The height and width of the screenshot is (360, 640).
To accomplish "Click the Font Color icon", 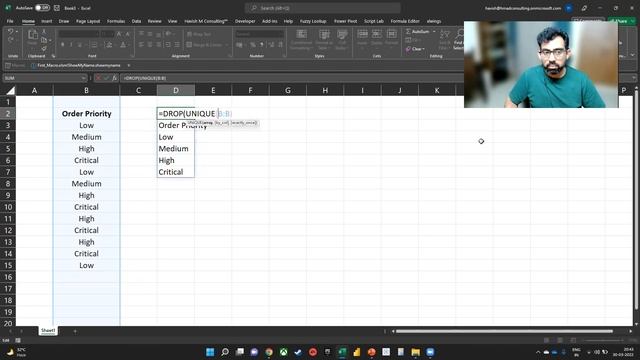I will pos(123,44).
